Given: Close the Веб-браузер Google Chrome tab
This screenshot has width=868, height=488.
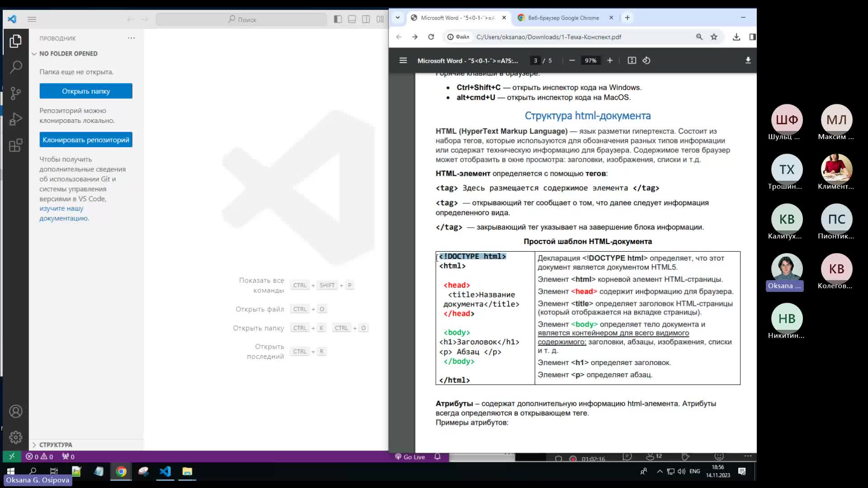Looking at the screenshot, I should point(611,18).
